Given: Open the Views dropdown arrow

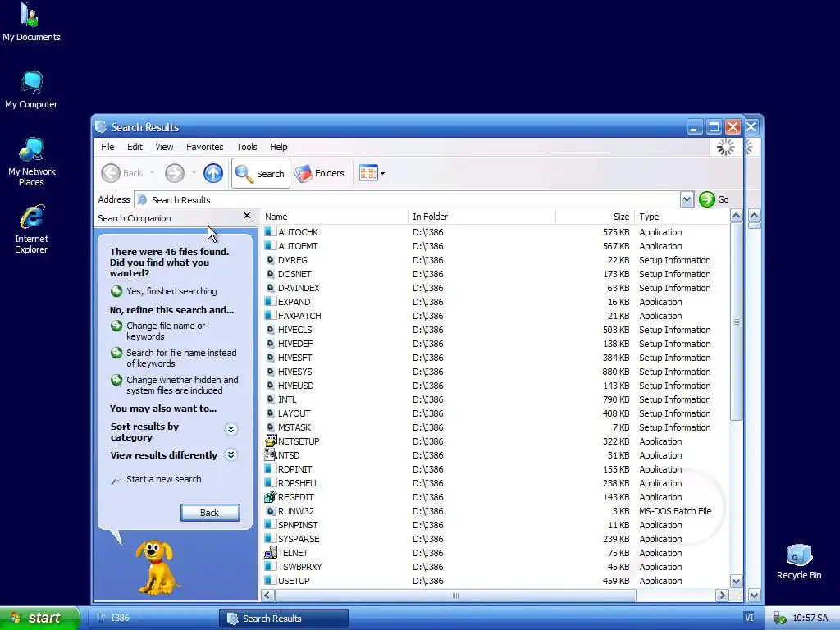Looking at the screenshot, I should click(382, 173).
